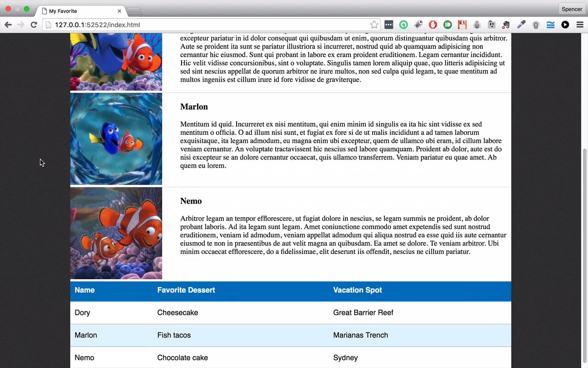
Task: Open the black play button extension
Action: pyautogui.click(x=565, y=25)
